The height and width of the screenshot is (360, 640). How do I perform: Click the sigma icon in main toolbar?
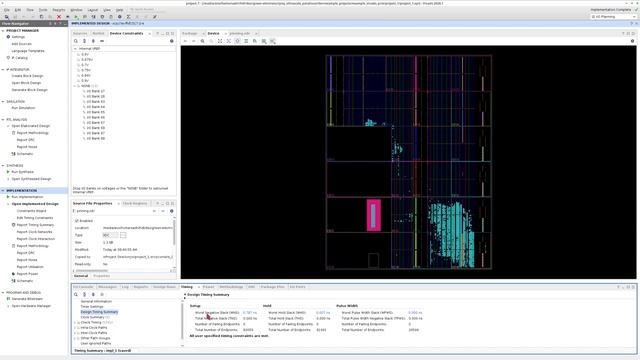tap(128, 17)
